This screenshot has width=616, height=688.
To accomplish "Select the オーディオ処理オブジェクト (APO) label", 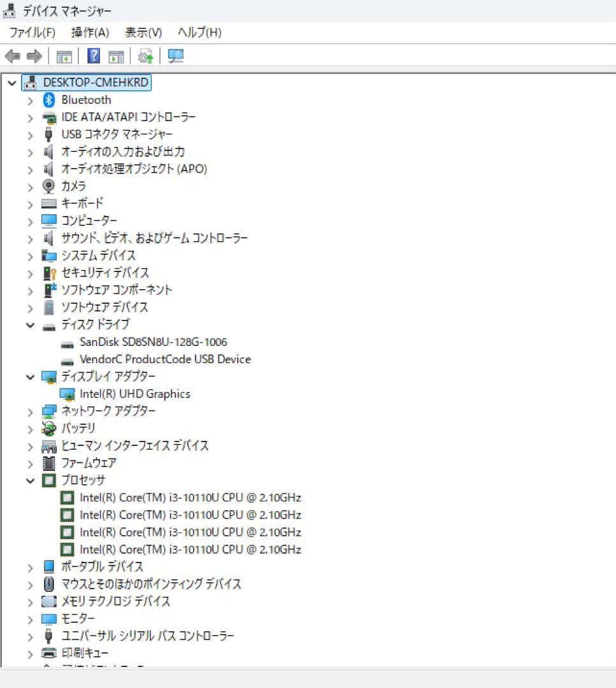I will tap(134, 169).
